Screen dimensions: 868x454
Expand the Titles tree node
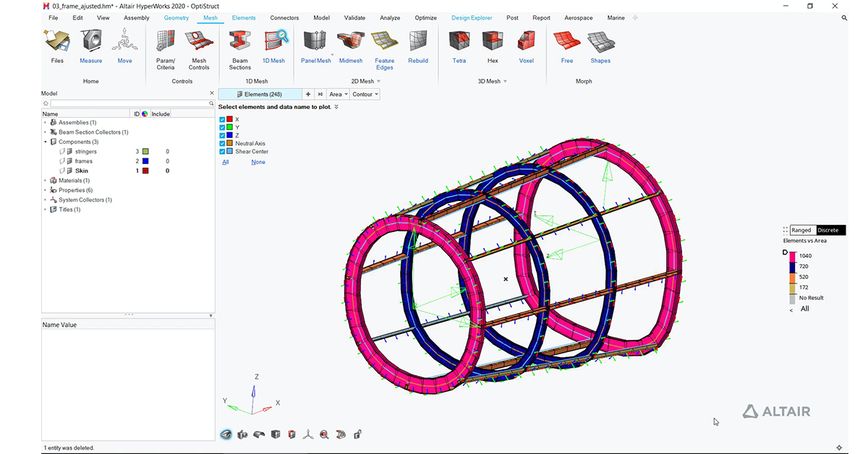pyautogui.click(x=45, y=210)
